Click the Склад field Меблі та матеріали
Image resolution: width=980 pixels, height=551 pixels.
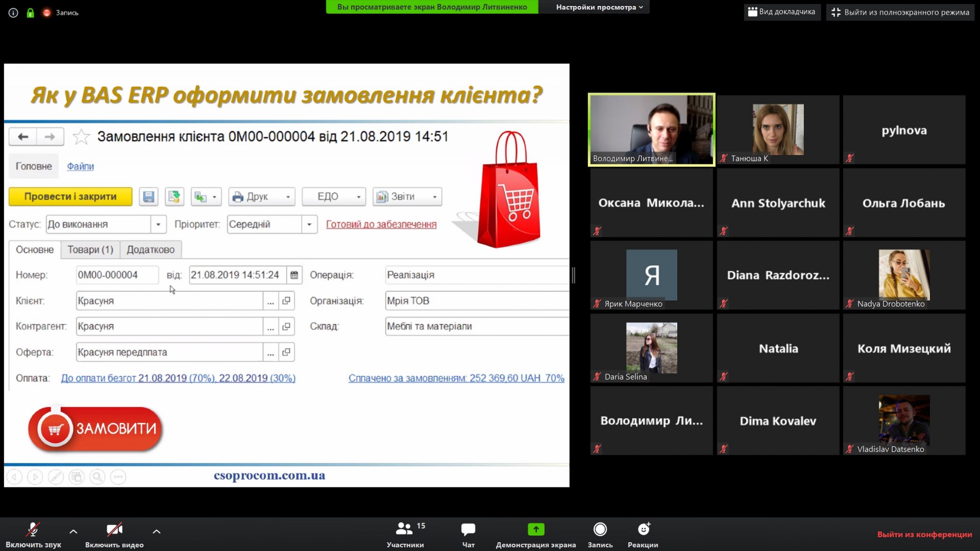[x=477, y=326]
